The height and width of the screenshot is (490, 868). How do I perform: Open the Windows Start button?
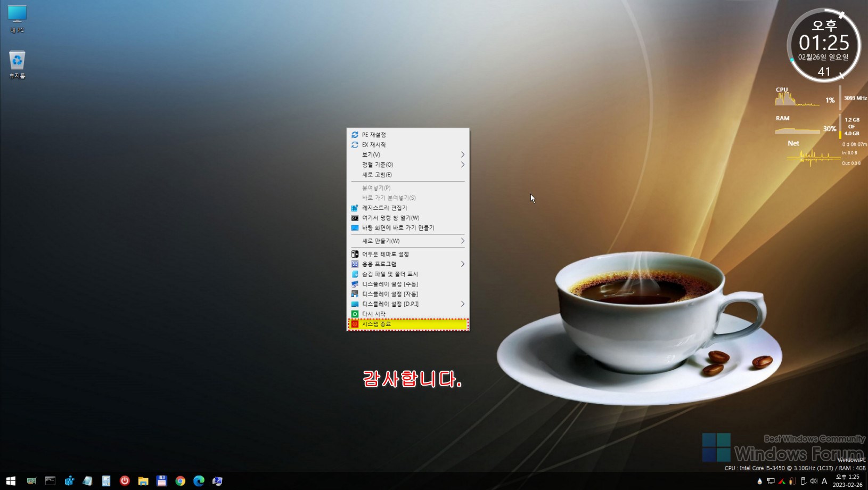pyautogui.click(x=11, y=481)
